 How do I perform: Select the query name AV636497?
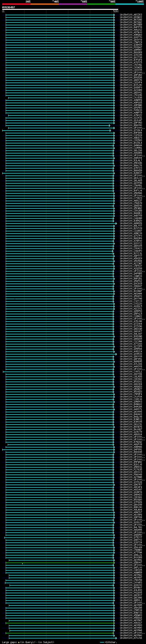click(8, 7)
